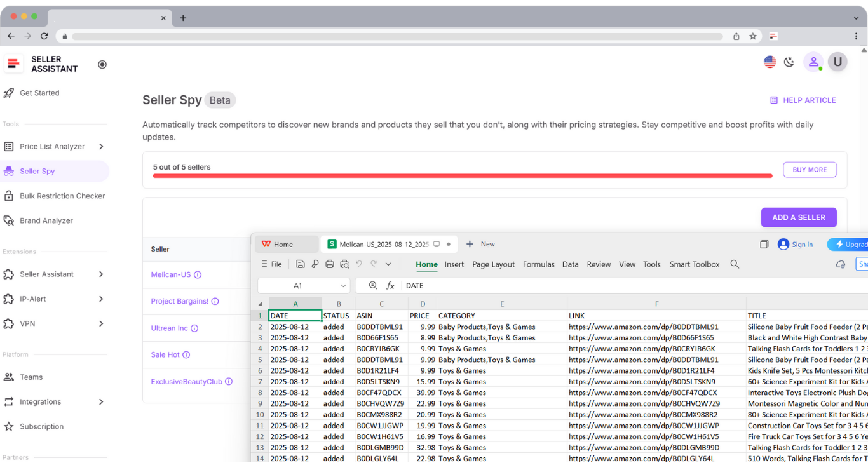
Task: Open the purple user profile icon
Action: (x=813, y=62)
